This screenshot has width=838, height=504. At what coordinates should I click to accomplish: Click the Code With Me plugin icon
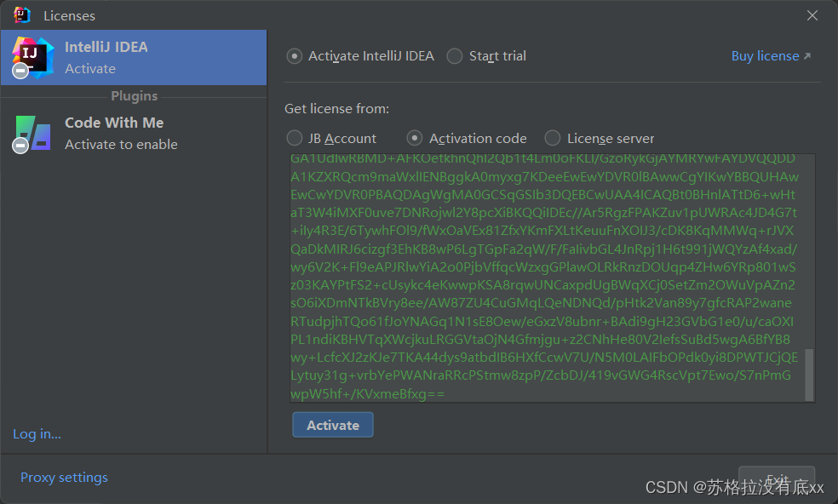coord(32,134)
